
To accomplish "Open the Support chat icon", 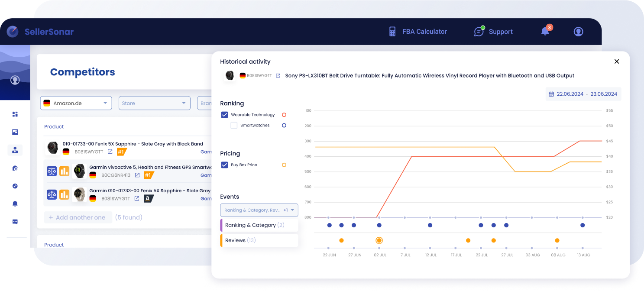I will point(479,31).
